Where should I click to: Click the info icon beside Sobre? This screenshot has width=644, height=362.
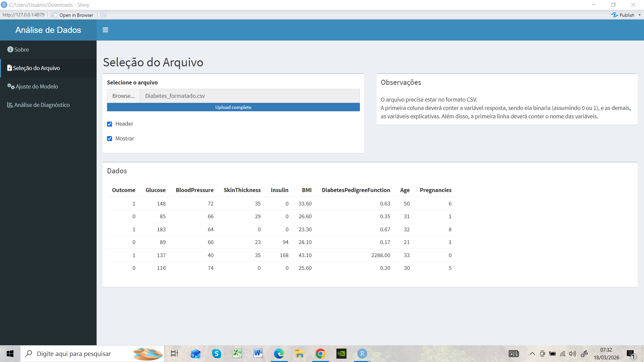tap(10, 49)
